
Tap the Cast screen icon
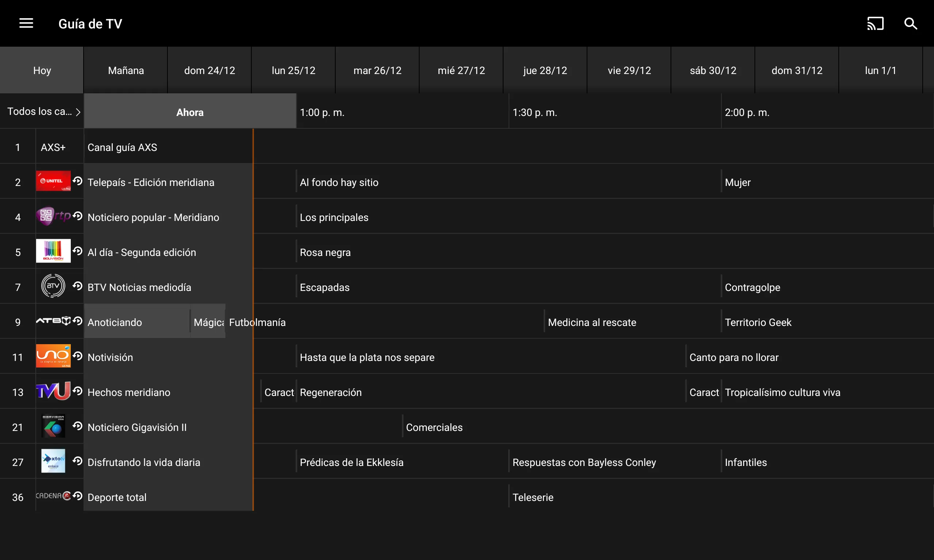pyautogui.click(x=875, y=23)
